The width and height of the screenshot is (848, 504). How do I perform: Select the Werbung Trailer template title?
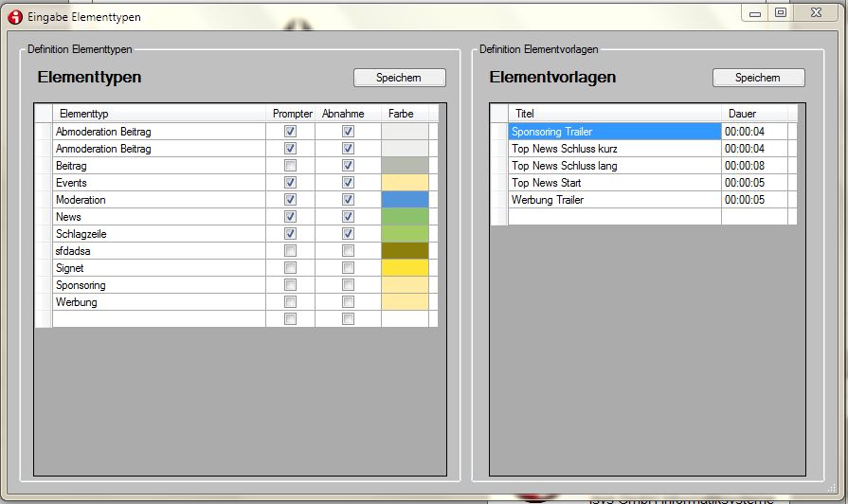(614, 200)
